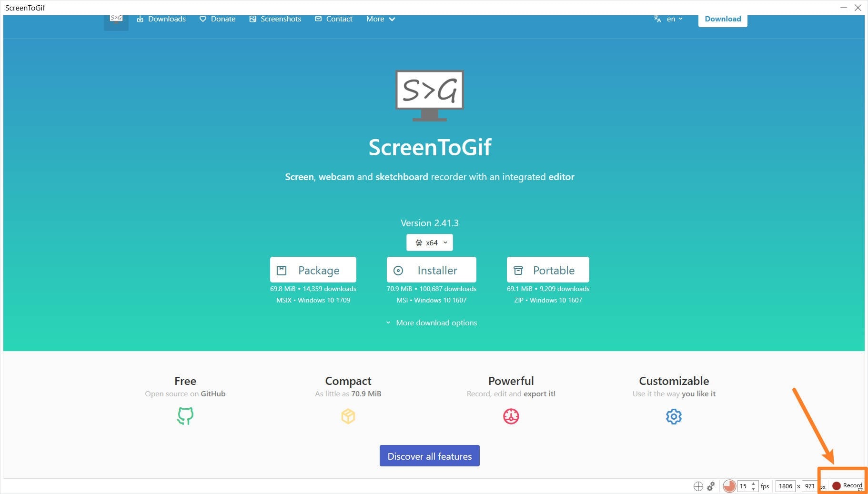Decrease fps with the down arrow
Screen dimensions: 868x494
(753, 489)
